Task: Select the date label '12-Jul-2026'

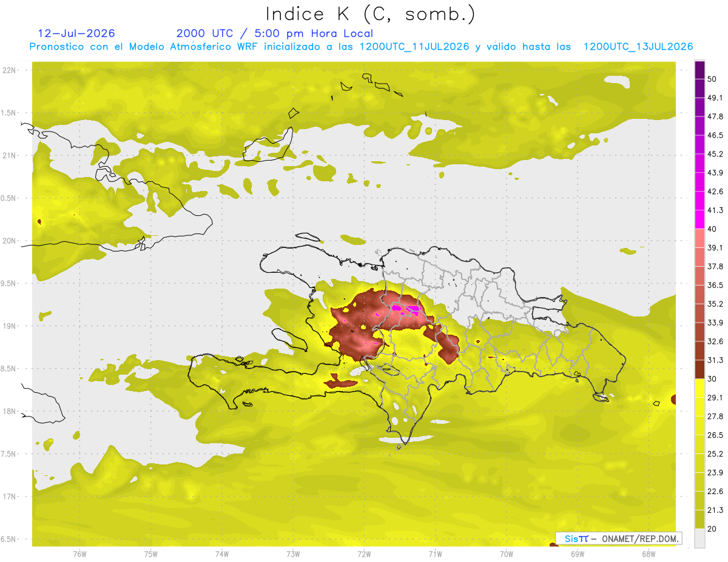Action: coord(76,33)
